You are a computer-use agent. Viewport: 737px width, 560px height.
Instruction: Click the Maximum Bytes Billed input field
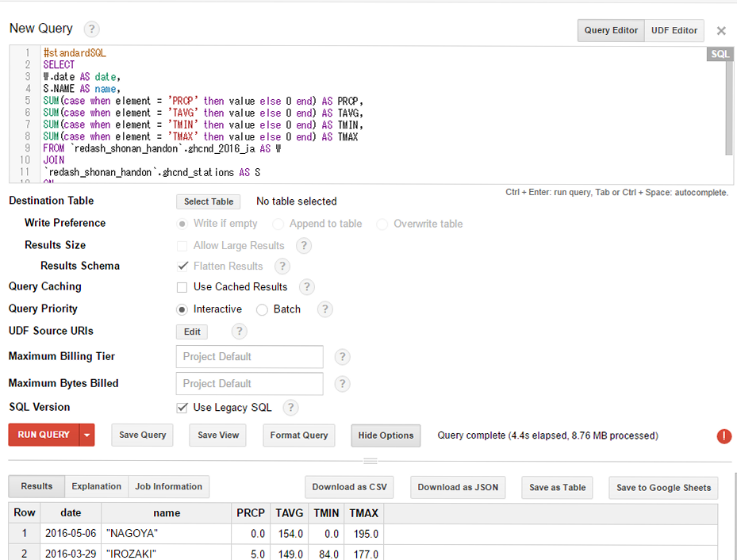pos(250,384)
